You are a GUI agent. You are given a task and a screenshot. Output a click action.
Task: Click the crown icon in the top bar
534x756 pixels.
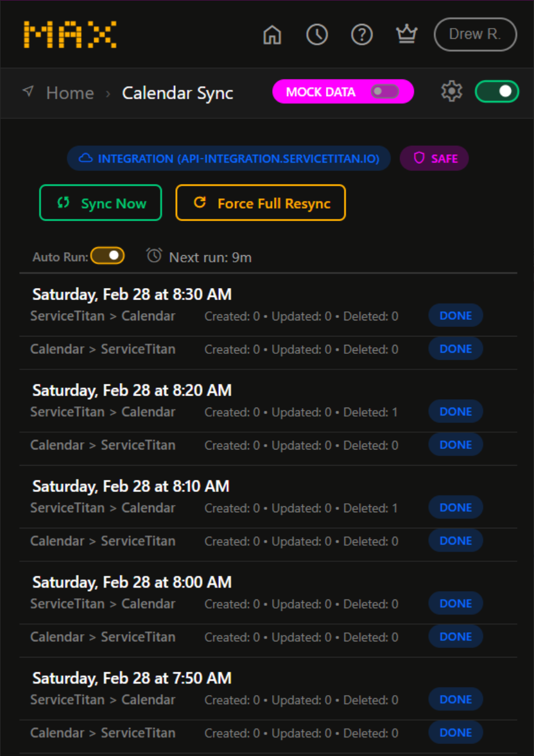tap(407, 34)
